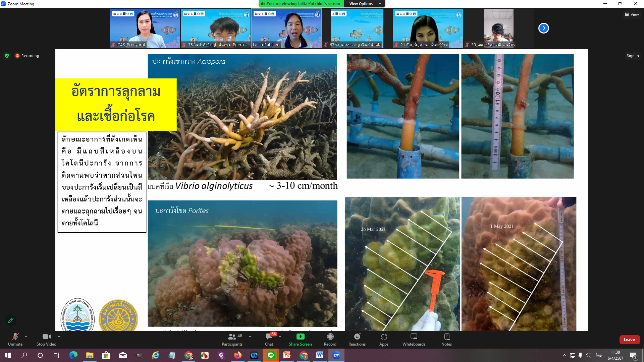
Task: Open Whiteboards
Action: [414, 339]
